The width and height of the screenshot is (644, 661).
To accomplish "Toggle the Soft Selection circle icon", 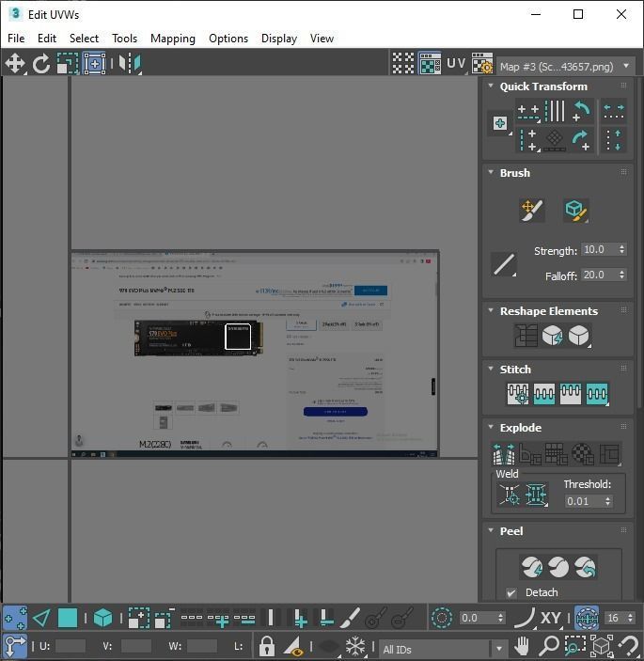I will (x=442, y=619).
